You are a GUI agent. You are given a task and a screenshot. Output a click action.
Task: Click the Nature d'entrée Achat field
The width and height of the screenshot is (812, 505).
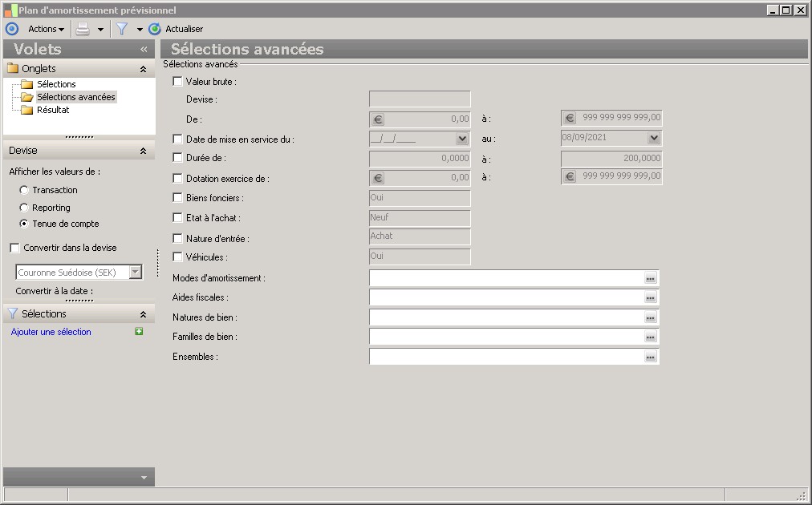coord(420,236)
